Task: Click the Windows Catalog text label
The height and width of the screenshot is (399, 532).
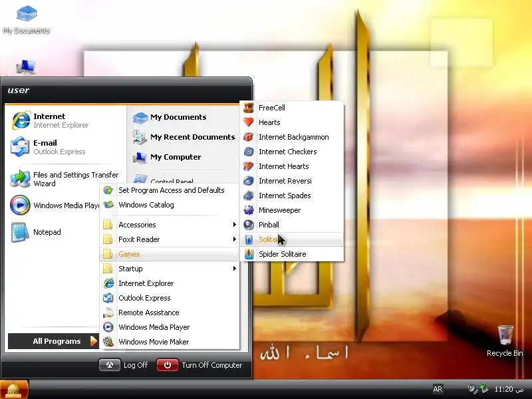Action: 146,205
